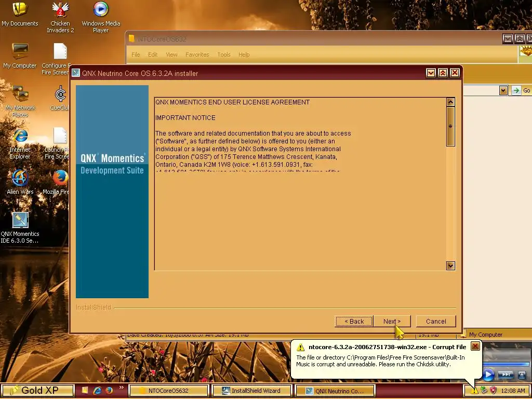Click the Safely Remove Hardware tray icon
Image resolution: width=532 pixels, height=399 pixels.
point(484,391)
